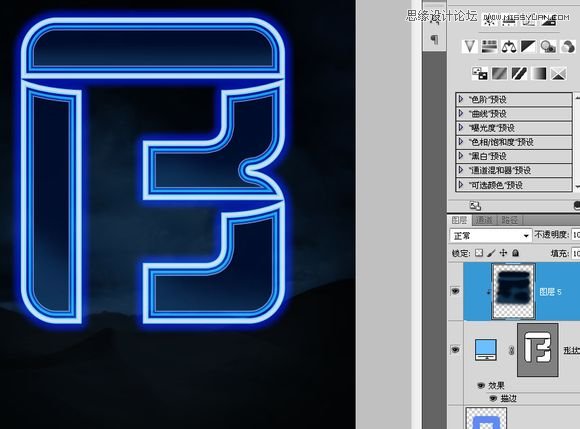The image size is (580, 429).
Task: Expand the "曲线"预设 presets group
Action: (513, 114)
